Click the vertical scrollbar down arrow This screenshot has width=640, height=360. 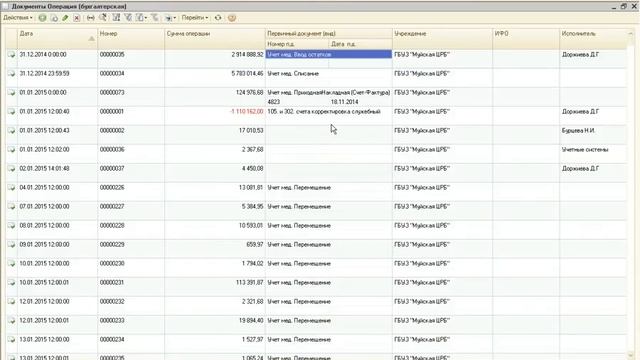pyautogui.click(x=631, y=355)
